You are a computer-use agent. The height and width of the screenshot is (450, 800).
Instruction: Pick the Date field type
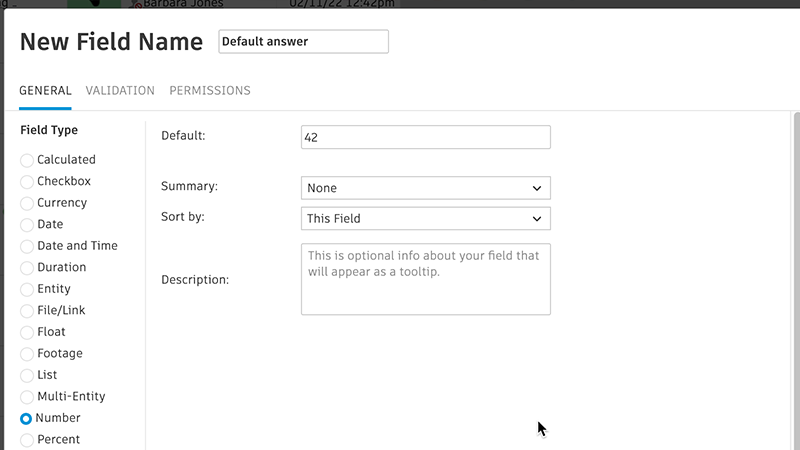(x=27, y=225)
